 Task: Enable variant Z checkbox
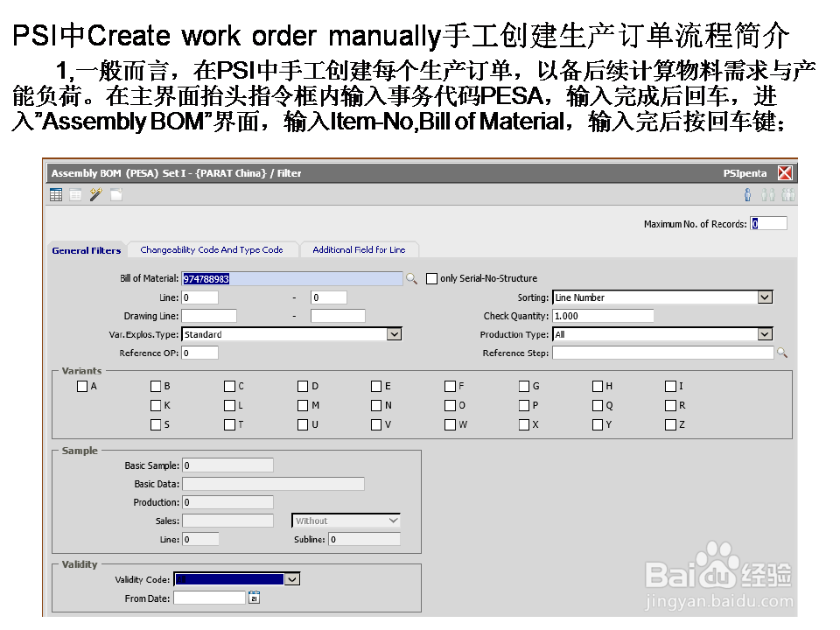[670, 425]
